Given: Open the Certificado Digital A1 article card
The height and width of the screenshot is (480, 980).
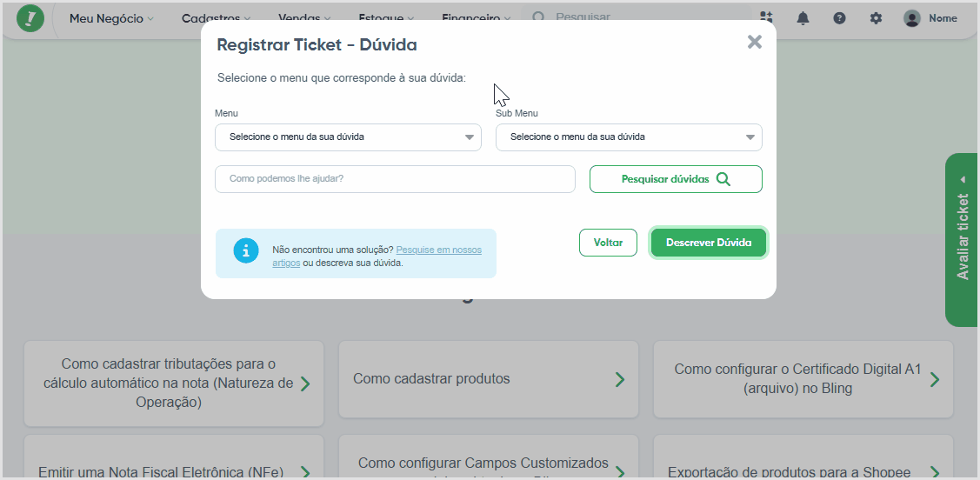Looking at the screenshot, I should pyautogui.click(x=803, y=379).
